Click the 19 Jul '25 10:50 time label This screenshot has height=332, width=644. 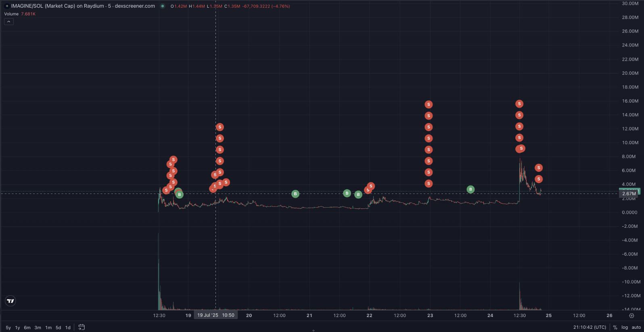216,315
